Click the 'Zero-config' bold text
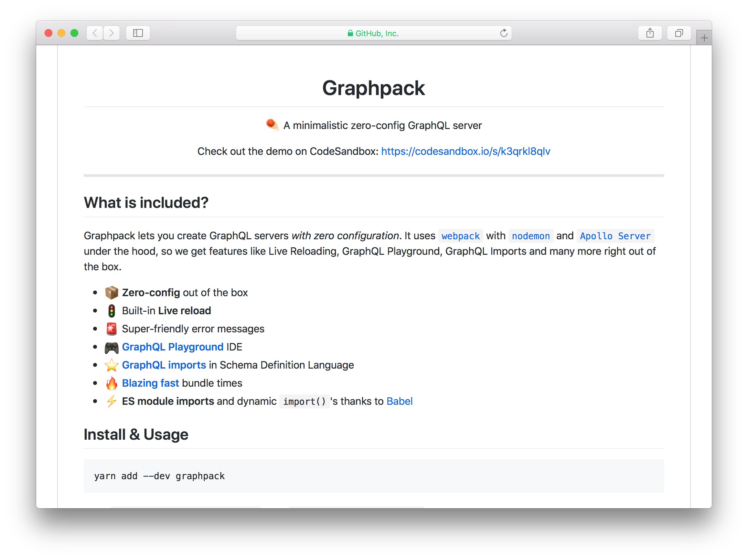Image resolution: width=748 pixels, height=560 pixels. click(151, 293)
